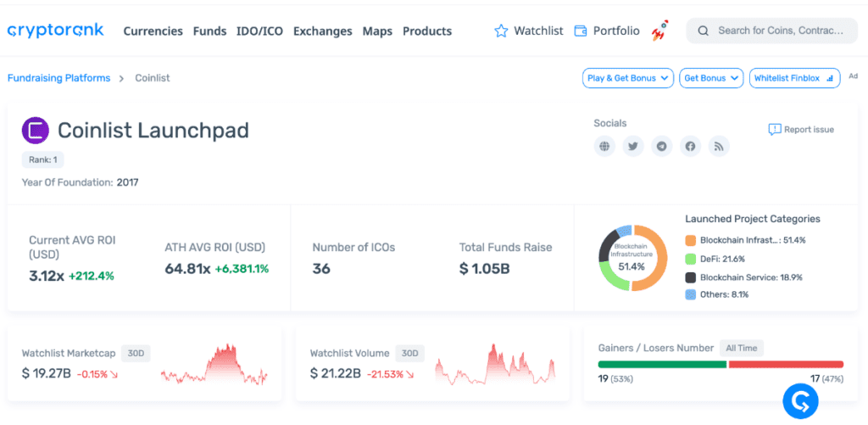The height and width of the screenshot is (425, 868).
Task: Click the Coinlist Launchpad heading
Action: tap(153, 131)
